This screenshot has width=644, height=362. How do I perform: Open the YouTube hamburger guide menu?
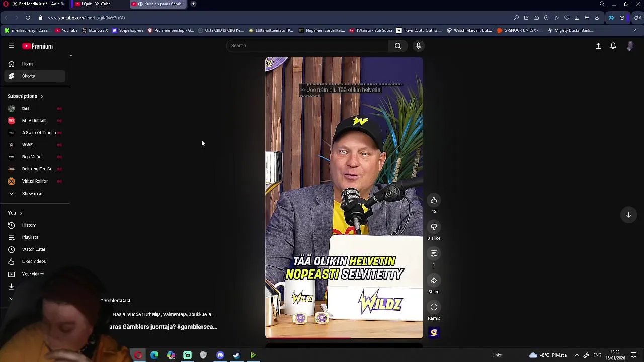coord(11,46)
